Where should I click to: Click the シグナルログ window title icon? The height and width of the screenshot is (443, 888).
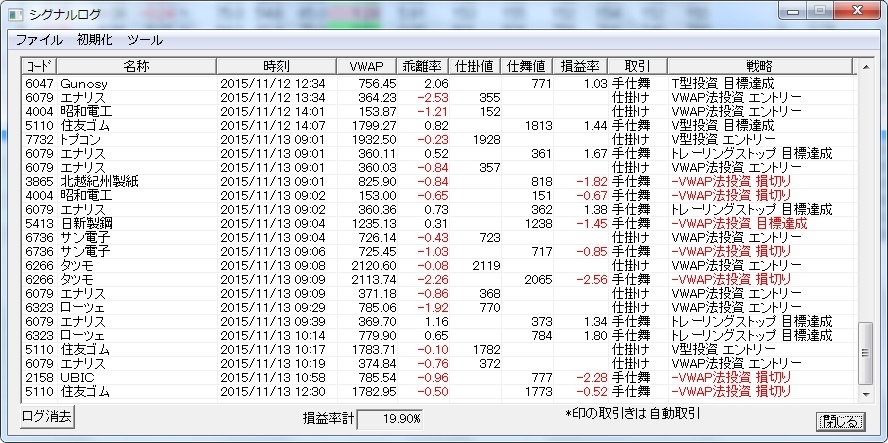pyautogui.click(x=16, y=14)
